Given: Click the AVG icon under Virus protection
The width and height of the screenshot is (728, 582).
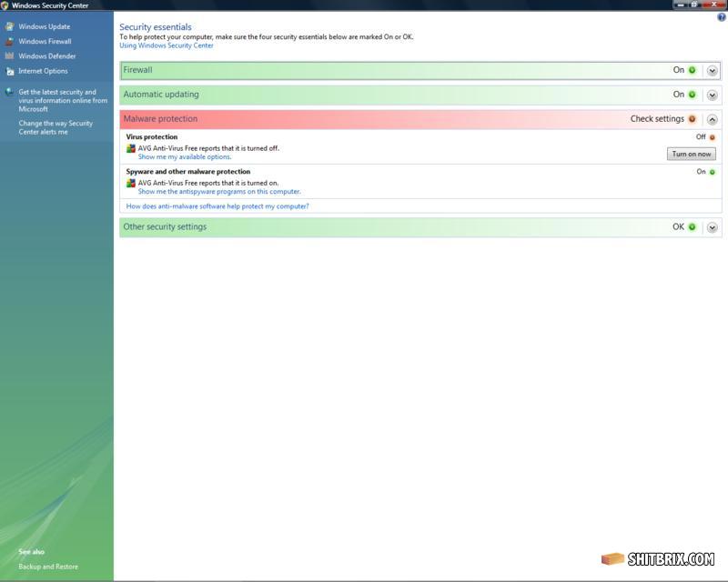Looking at the screenshot, I should [131, 148].
